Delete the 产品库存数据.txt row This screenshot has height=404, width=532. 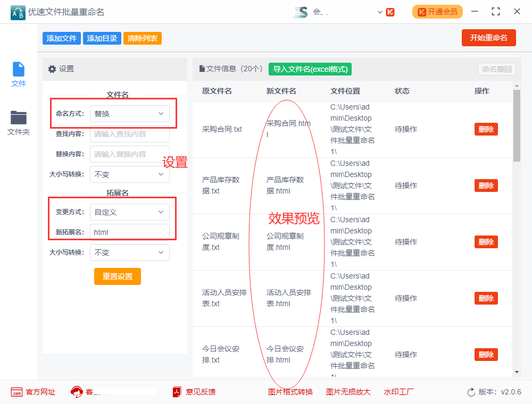pos(486,186)
